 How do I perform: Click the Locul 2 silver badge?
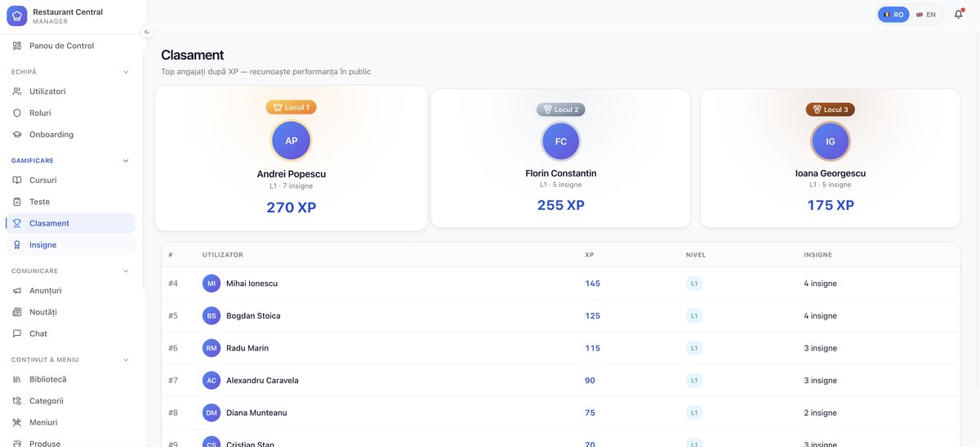coord(561,110)
